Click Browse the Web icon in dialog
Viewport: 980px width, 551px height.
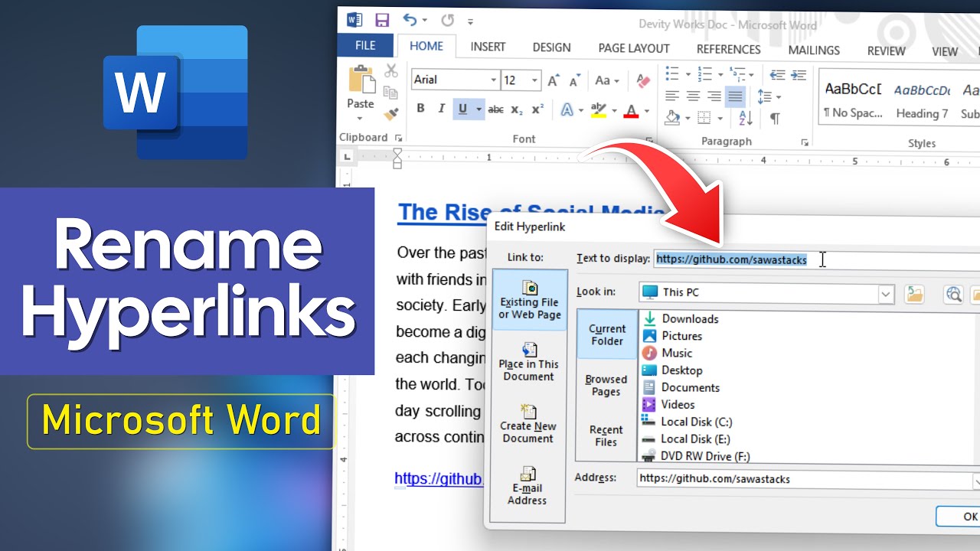[x=953, y=294]
